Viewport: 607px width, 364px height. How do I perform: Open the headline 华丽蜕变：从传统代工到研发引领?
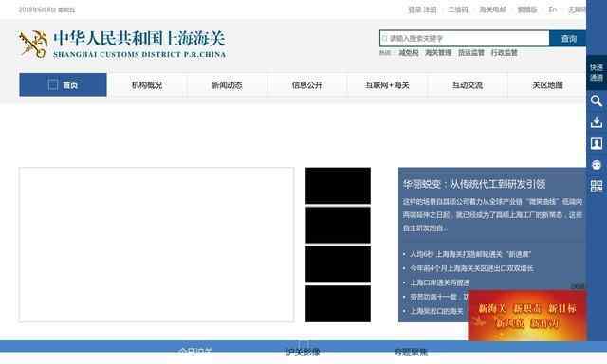[474, 184]
